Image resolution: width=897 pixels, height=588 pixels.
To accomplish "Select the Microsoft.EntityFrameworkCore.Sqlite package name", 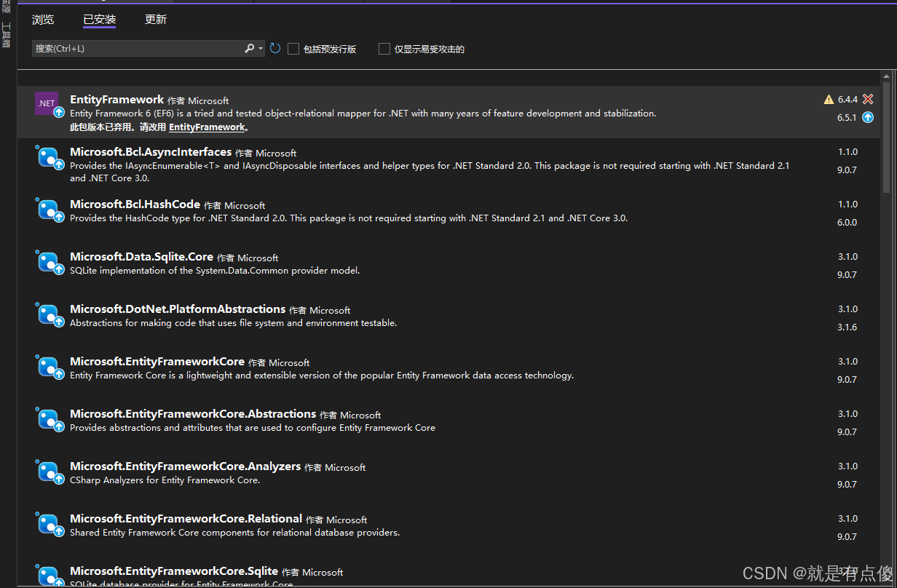I will [174, 571].
